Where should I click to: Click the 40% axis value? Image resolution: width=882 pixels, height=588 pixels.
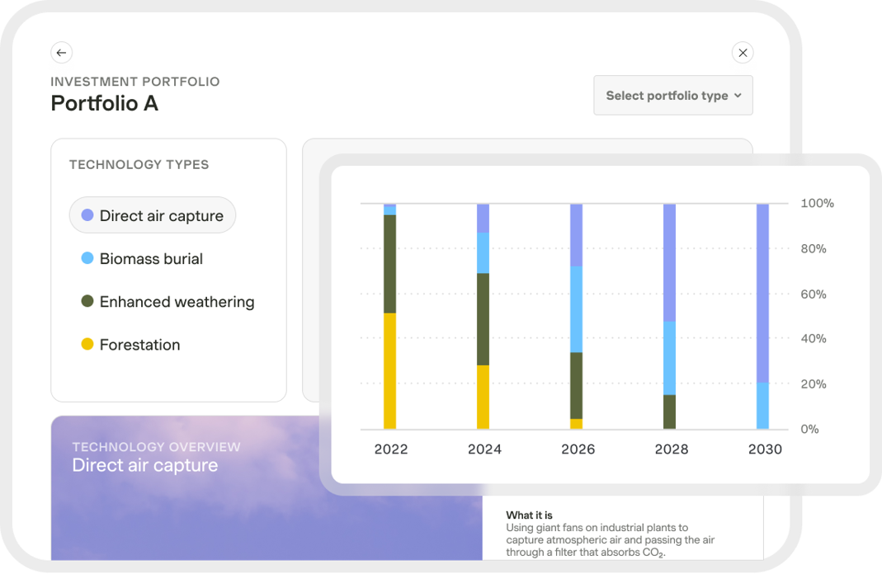click(814, 338)
